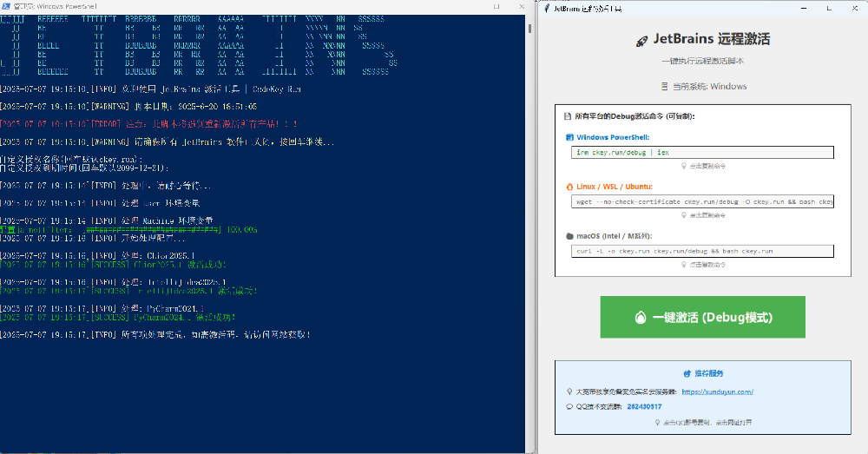Click the green SUCCESS line for IntelliJIdea2025.1

pos(128,291)
